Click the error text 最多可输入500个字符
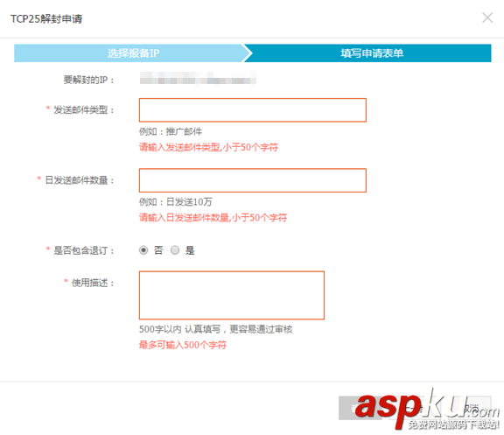The width and height of the screenshot is (504, 435). [x=183, y=345]
